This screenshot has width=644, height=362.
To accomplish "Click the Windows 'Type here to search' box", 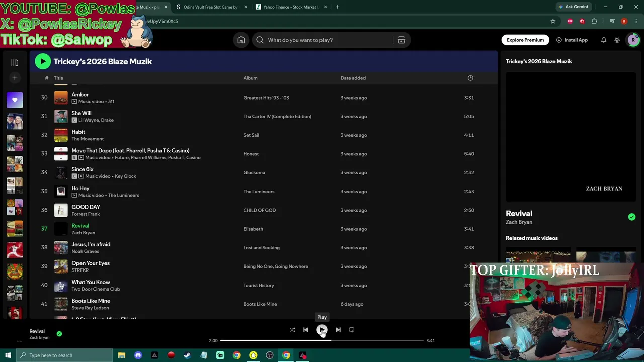I will 64,355.
